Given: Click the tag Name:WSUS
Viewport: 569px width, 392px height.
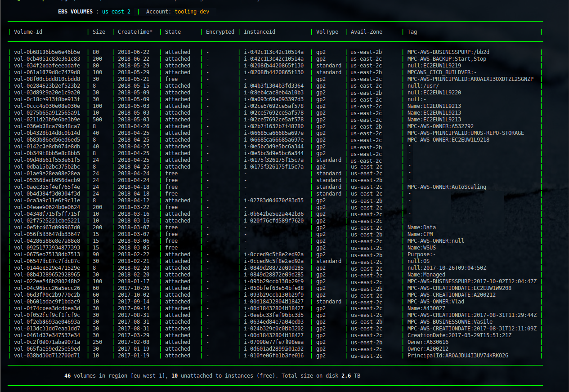Looking at the screenshot, I should click(x=421, y=248).
